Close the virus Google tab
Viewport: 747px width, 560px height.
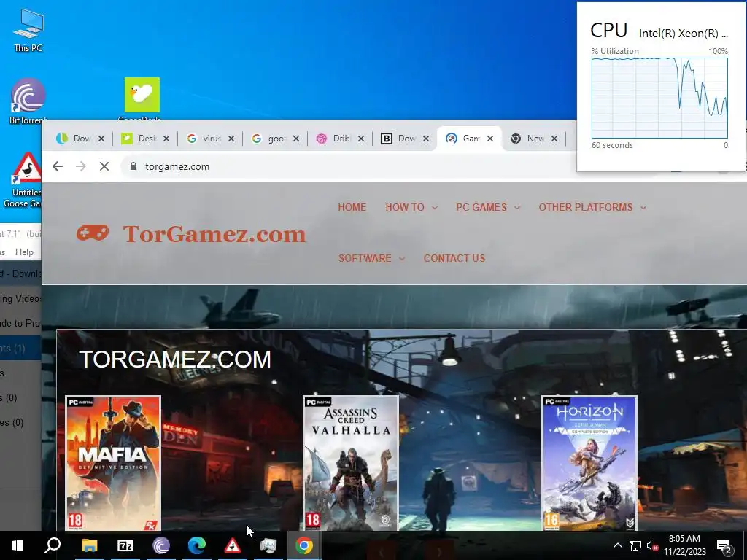tap(231, 139)
